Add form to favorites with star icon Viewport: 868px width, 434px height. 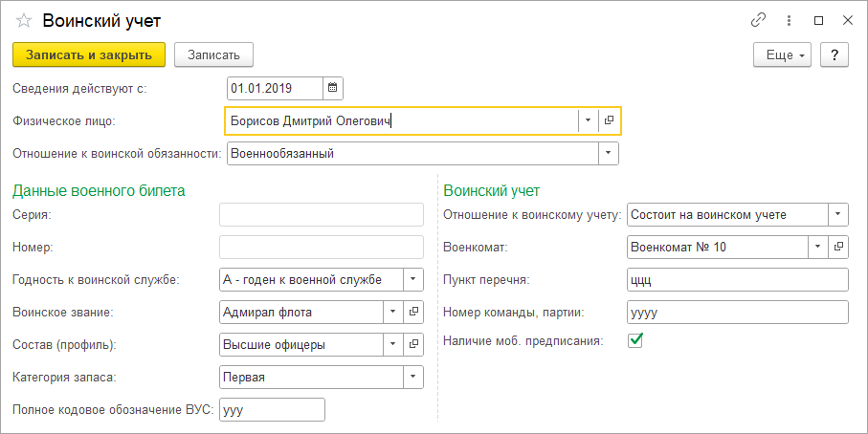[24, 20]
